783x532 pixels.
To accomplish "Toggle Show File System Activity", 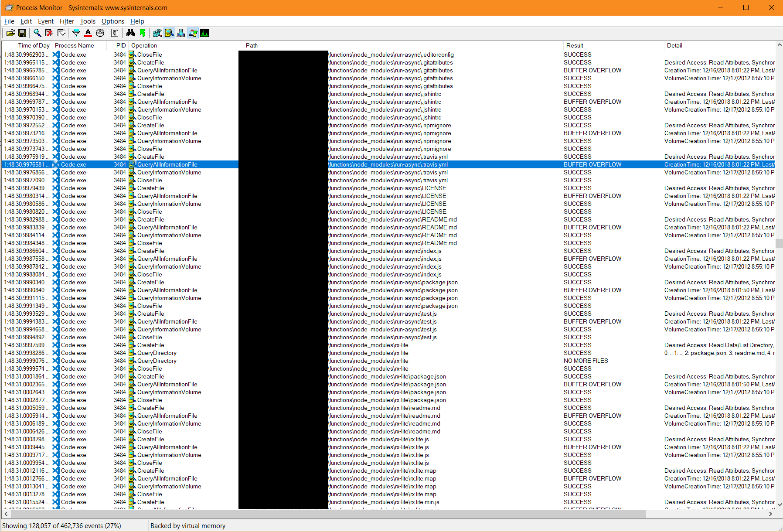I will tap(169, 33).
